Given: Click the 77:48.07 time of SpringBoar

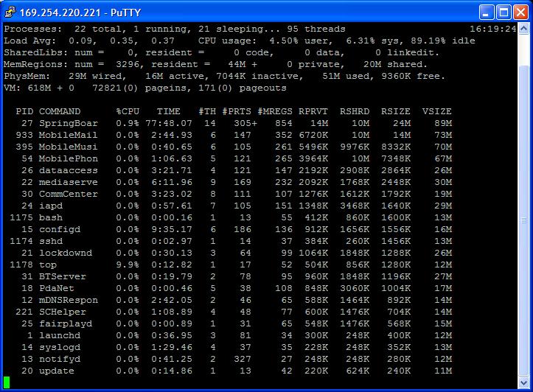Looking at the screenshot, I should [169, 123].
